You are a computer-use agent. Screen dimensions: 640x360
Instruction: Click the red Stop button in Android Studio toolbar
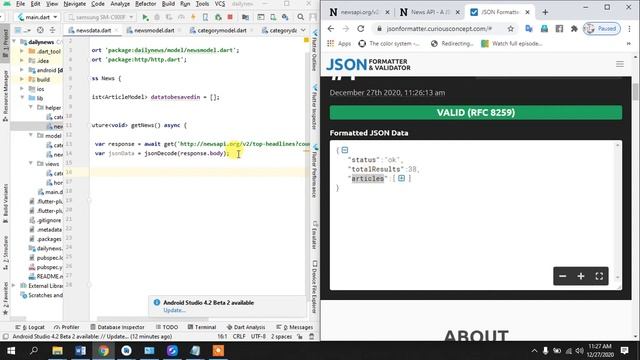(230, 17)
